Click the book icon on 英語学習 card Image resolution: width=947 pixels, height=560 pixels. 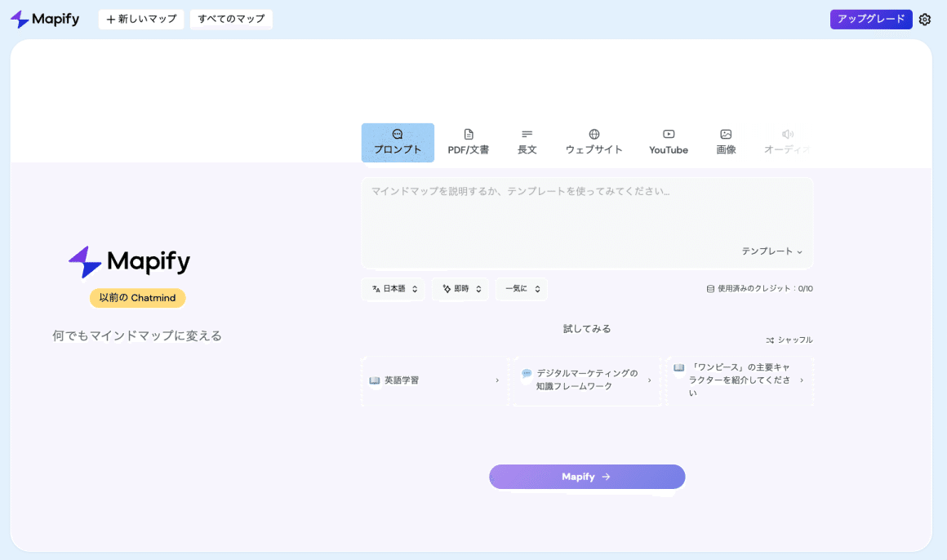pos(375,380)
